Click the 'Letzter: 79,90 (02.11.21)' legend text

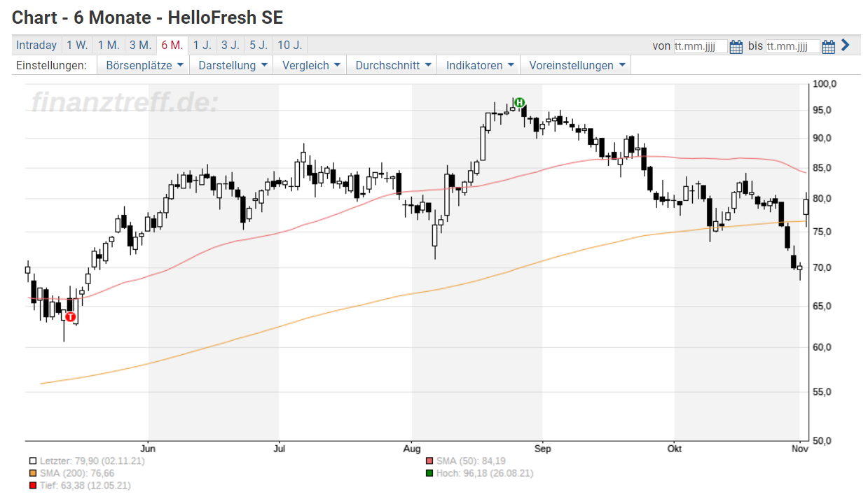(92, 461)
